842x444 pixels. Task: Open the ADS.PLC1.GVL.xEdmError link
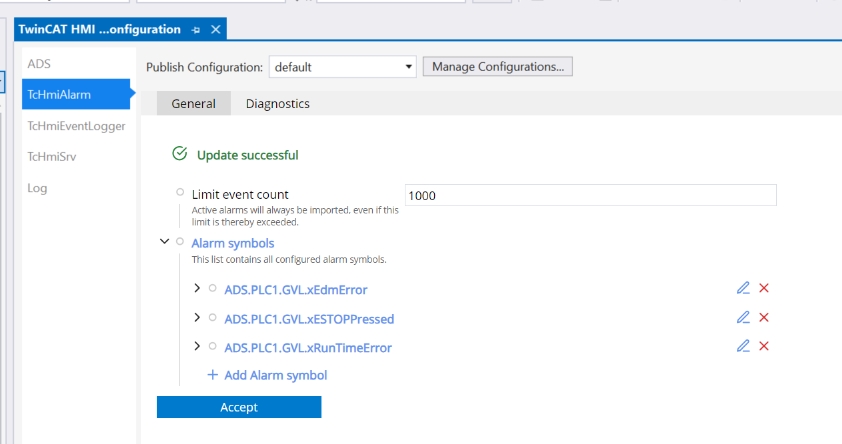[296, 290]
